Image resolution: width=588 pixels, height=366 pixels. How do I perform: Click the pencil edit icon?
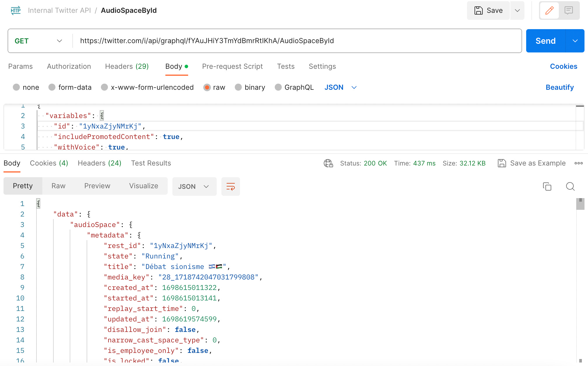pos(549,11)
